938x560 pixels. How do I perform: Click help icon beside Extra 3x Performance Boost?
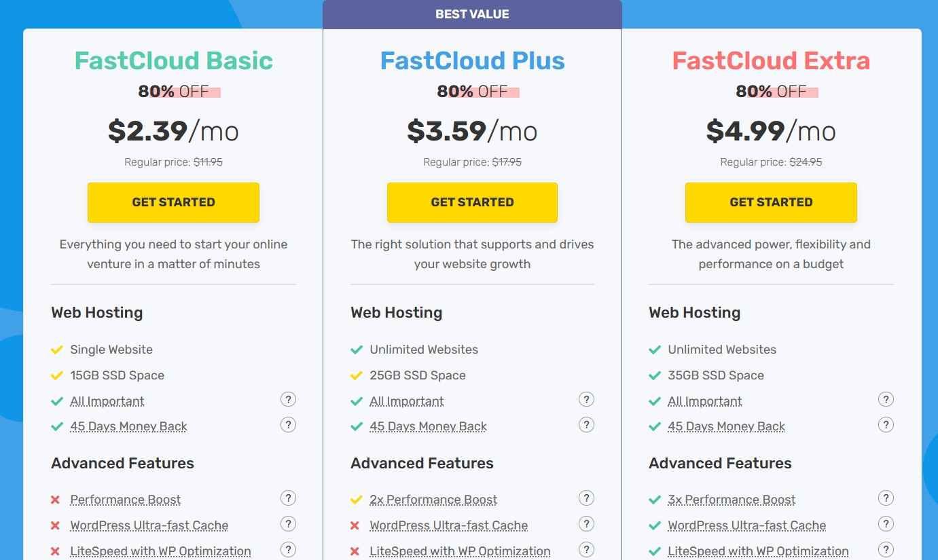tap(886, 498)
